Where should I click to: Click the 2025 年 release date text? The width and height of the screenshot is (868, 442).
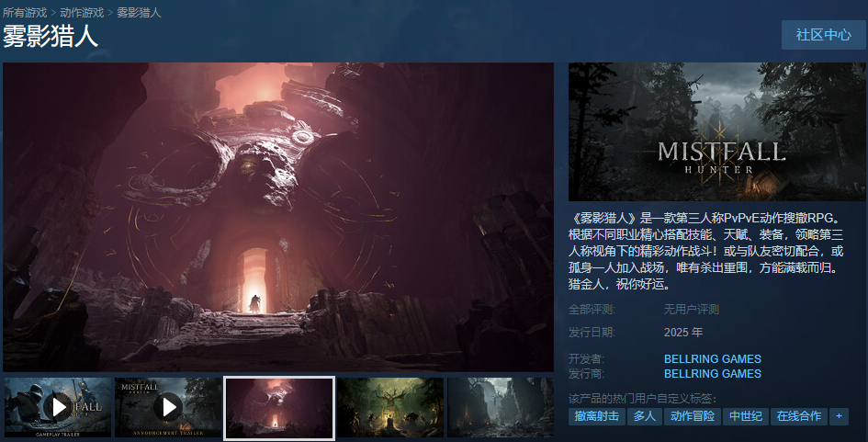point(683,333)
